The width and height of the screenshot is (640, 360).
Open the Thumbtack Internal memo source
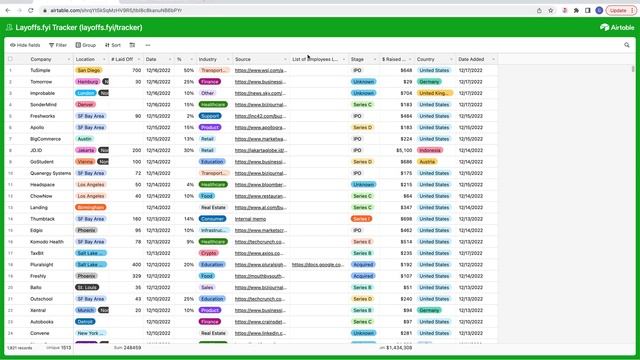pyautogui.click(x=250, y=219)
